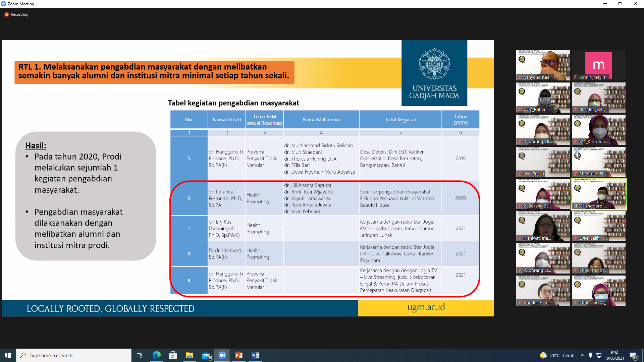
Task: Click the ugm.ac.id link on slide
Action: point(426,307)
